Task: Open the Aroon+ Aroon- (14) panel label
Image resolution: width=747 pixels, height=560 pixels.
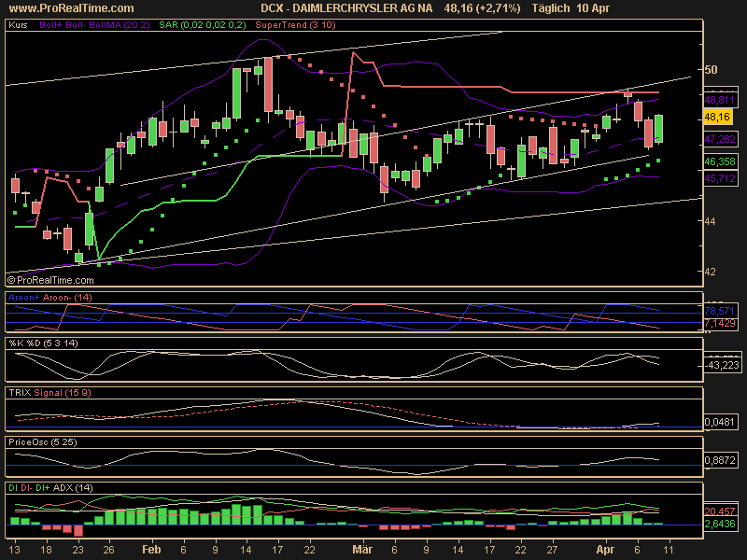Action: click(x=50, y=298)
